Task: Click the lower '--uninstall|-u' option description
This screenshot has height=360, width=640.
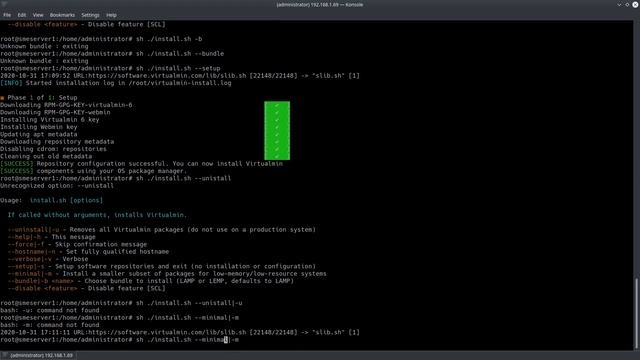Action: (162, 230)
